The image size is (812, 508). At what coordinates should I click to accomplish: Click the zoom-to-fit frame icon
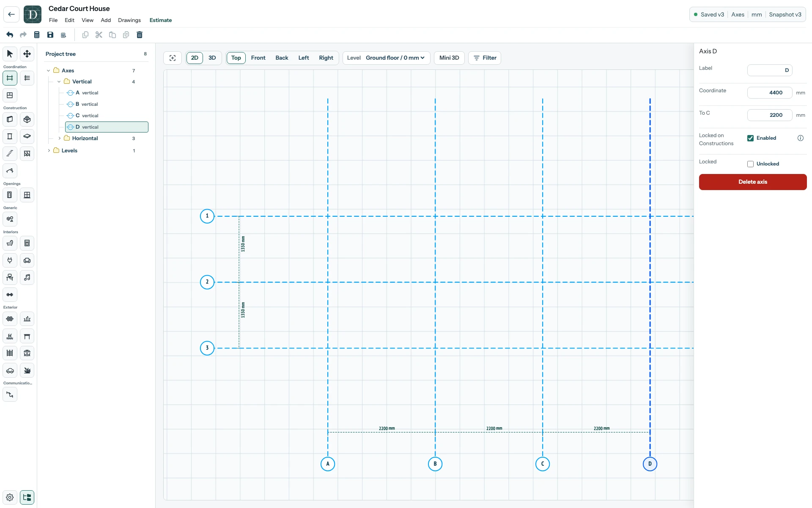coord(173,58)
